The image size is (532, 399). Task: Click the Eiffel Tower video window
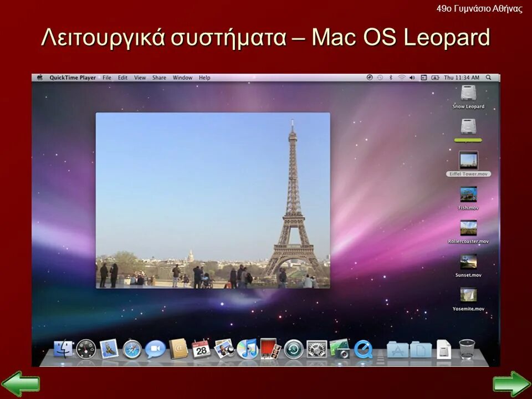click(213, 201)
